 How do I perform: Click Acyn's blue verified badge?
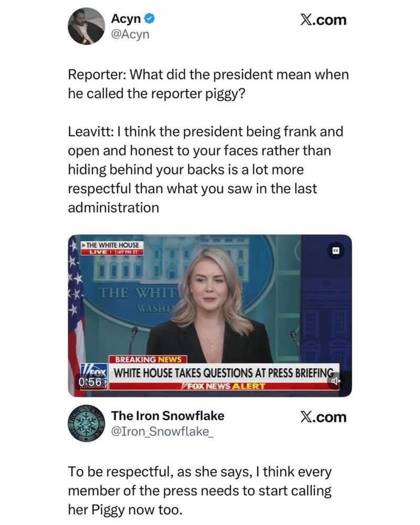coord(149,19)
